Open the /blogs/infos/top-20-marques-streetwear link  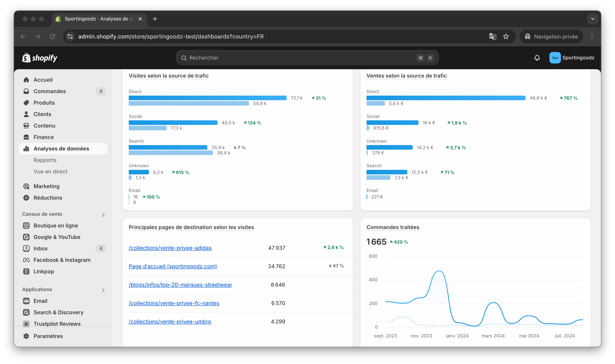point(180,285)
